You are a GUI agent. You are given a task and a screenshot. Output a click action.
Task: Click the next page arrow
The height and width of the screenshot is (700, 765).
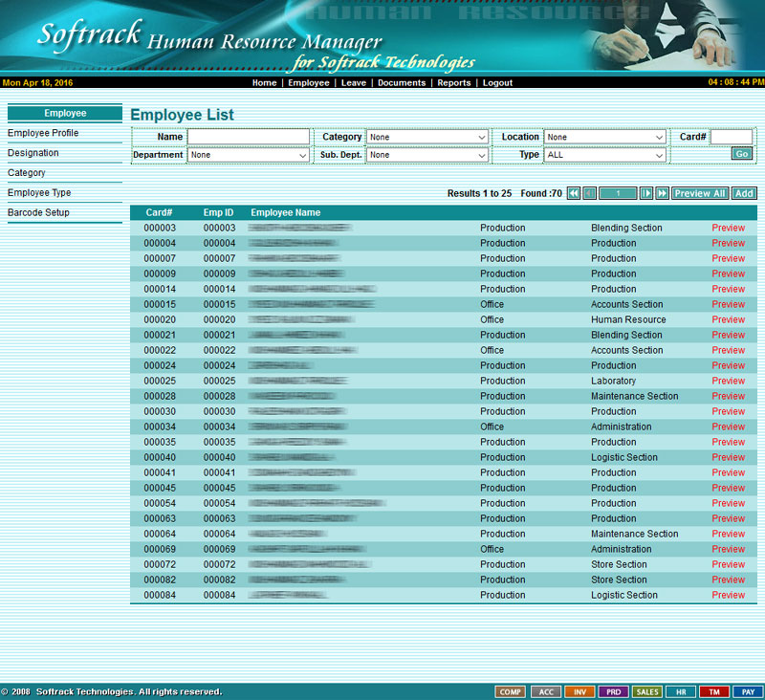pyautogui.click(x=646, y=193)
